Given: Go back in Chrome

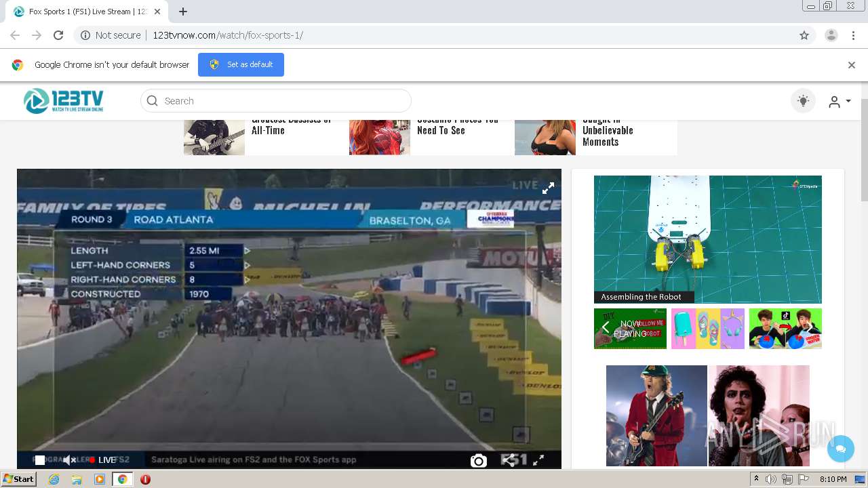Looking at the screenshot, I should coord(15,35).
